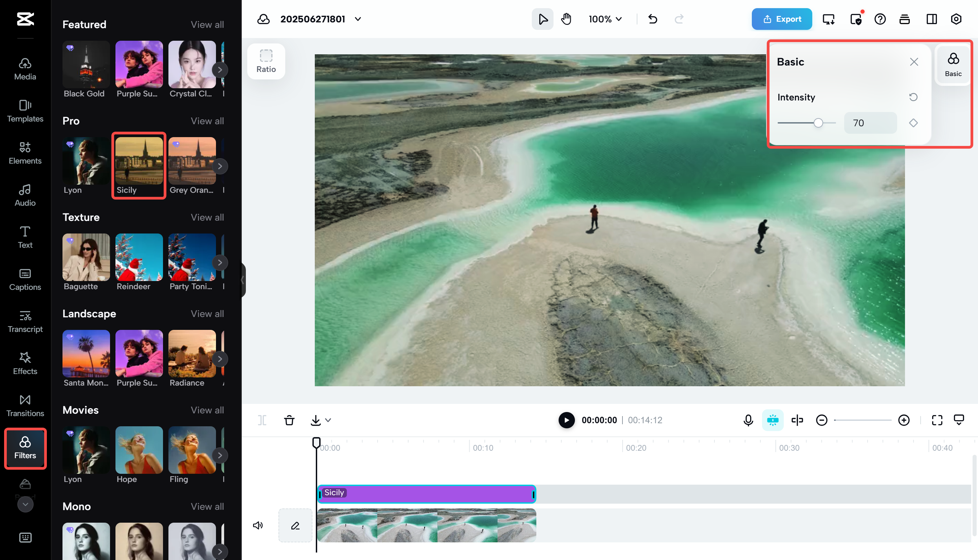
Task: Start voice recording with microphone icon
Action: 748,420
